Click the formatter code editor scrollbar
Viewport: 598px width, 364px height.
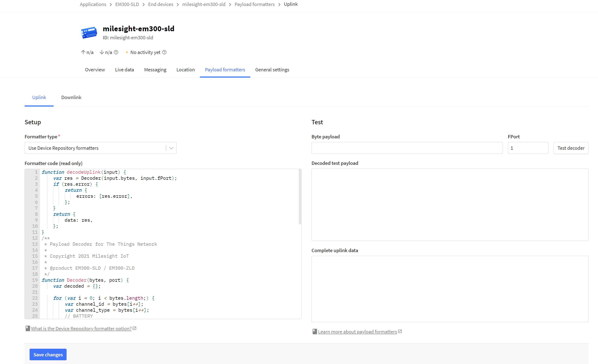click(300, 196)
